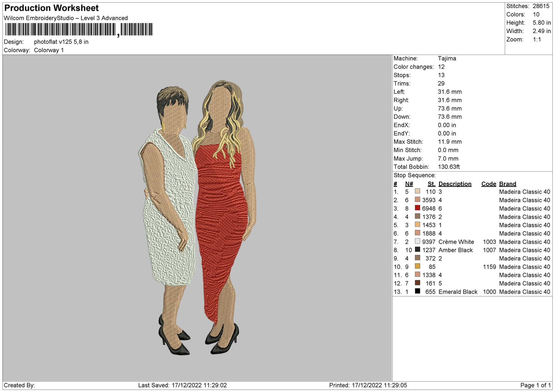Click the 'Brand' column header
Viewport: 555px width, 392px height.
[507, 184]
